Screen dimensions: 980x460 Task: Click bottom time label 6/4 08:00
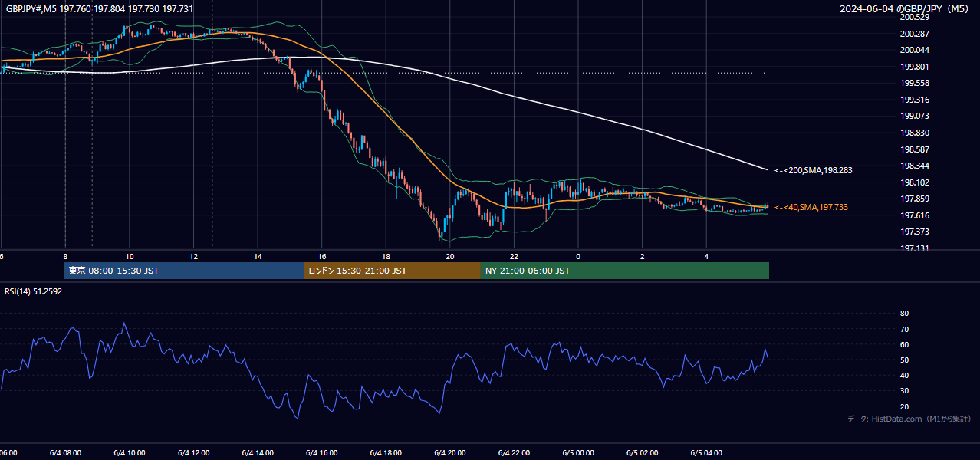tap(65, 452)
